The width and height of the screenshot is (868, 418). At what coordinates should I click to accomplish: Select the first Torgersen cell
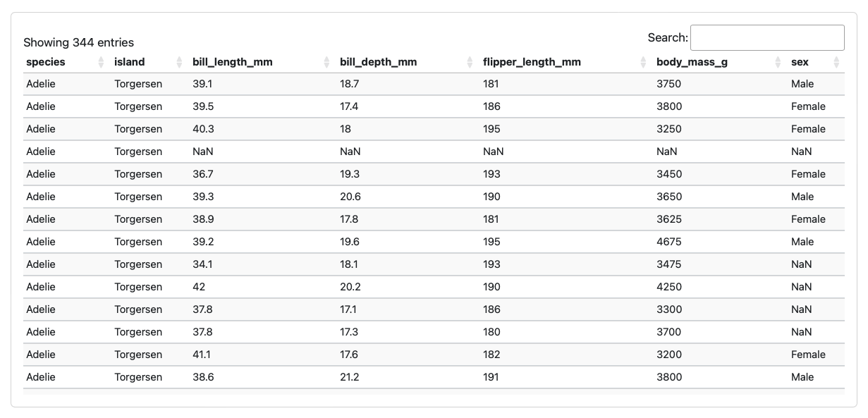[x=138, y=84]
